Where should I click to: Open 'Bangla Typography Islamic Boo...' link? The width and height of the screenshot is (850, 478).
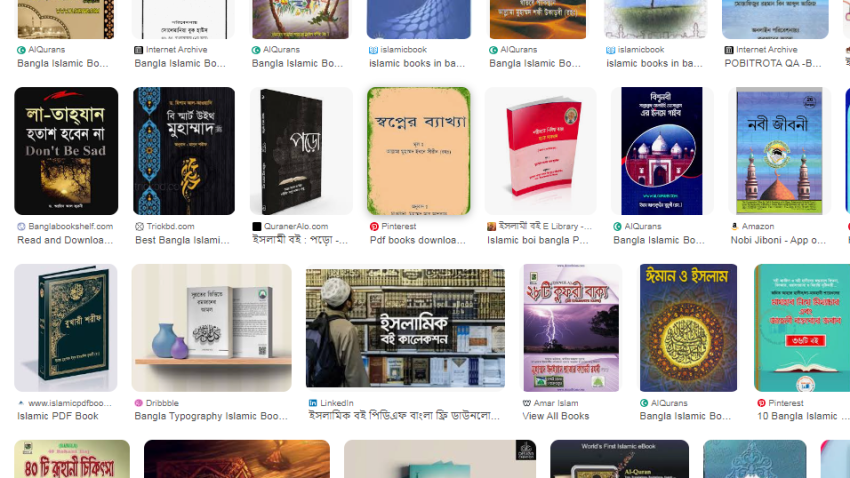click(x=211, y=416)
